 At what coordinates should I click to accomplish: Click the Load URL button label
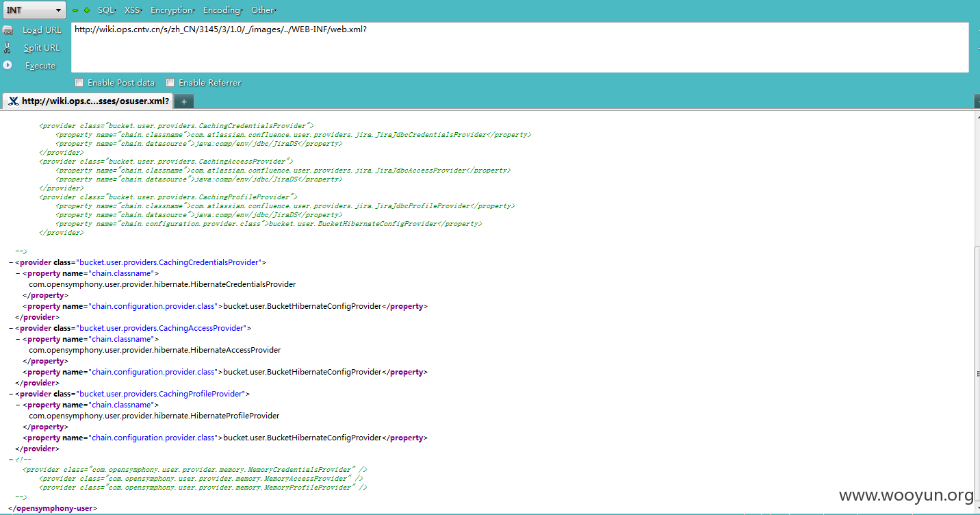pyautogui.click(x=42, y=30)
